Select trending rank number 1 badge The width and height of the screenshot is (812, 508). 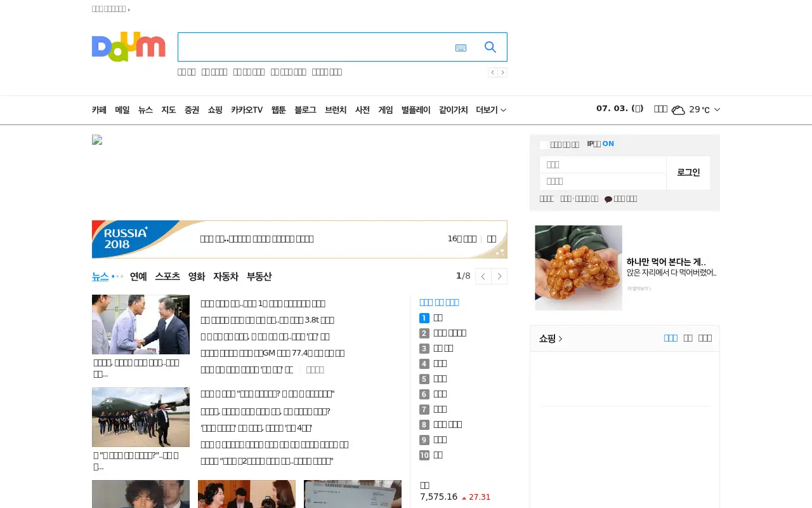[424, 317]
